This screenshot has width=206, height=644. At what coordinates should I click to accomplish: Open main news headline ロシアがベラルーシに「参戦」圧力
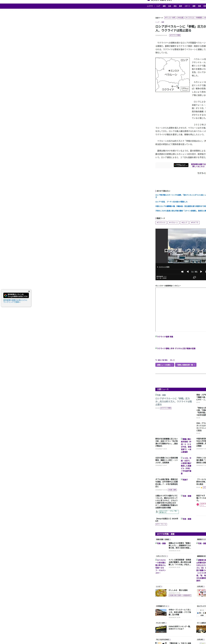click(x=173, y=402)
